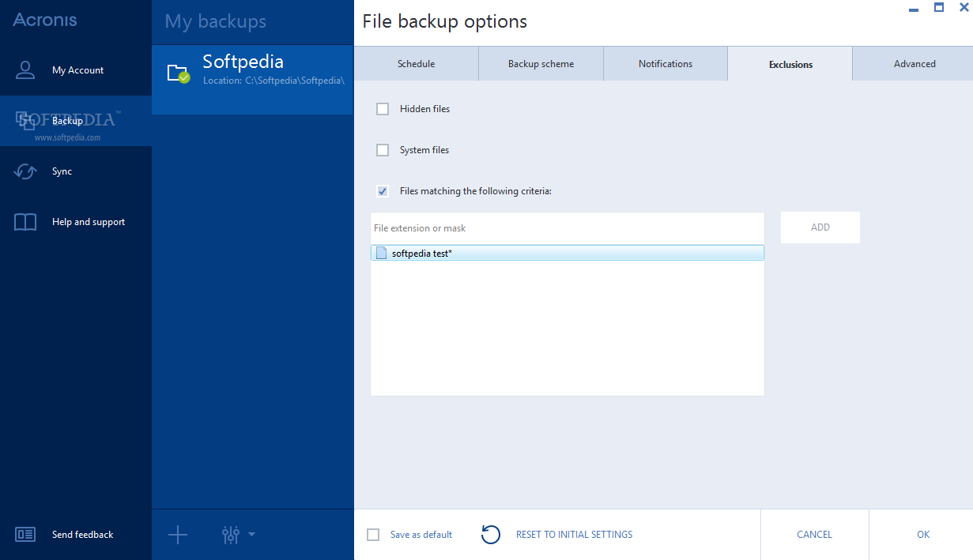
Task: Open backup settings sliders icon
Action: tap(231, 535)
